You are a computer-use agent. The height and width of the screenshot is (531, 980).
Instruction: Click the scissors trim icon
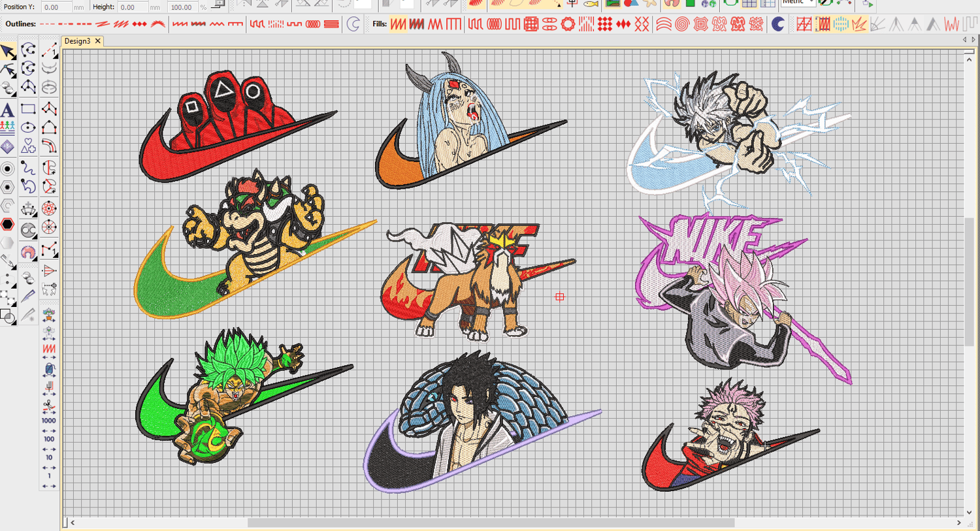pos(49,407)
